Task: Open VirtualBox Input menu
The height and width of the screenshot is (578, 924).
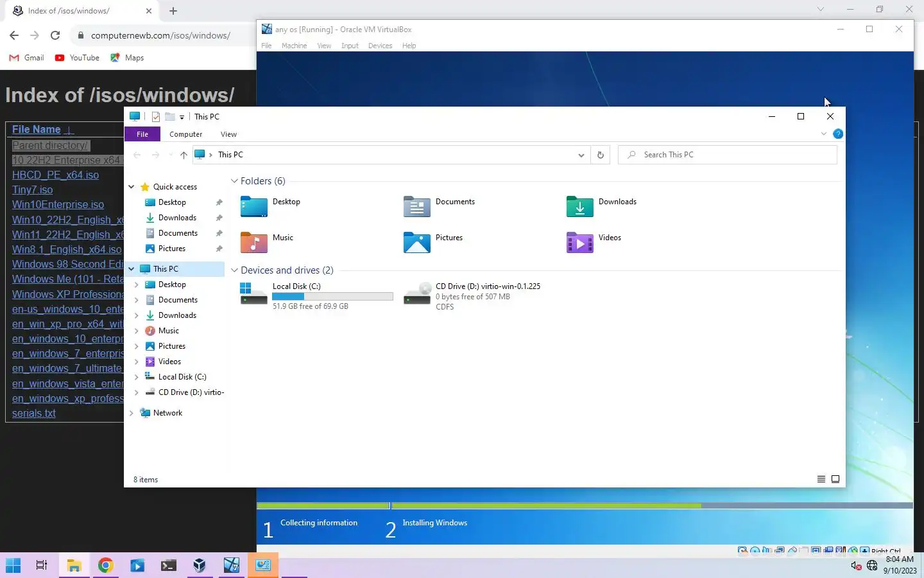Action: (350, 46)
